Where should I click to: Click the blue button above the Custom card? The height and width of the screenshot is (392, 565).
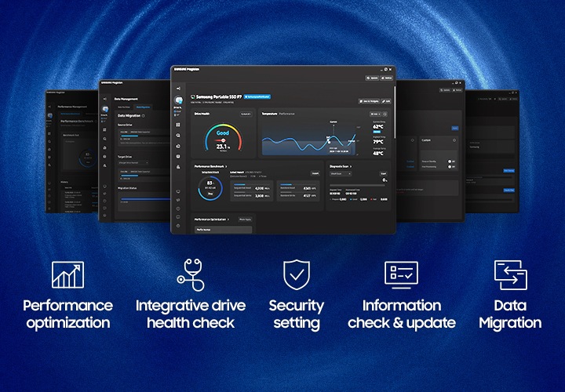[455, 128]
